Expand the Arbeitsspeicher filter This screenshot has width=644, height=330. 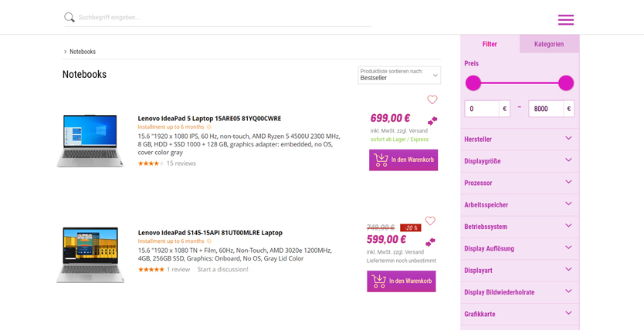tap(520, 205)
